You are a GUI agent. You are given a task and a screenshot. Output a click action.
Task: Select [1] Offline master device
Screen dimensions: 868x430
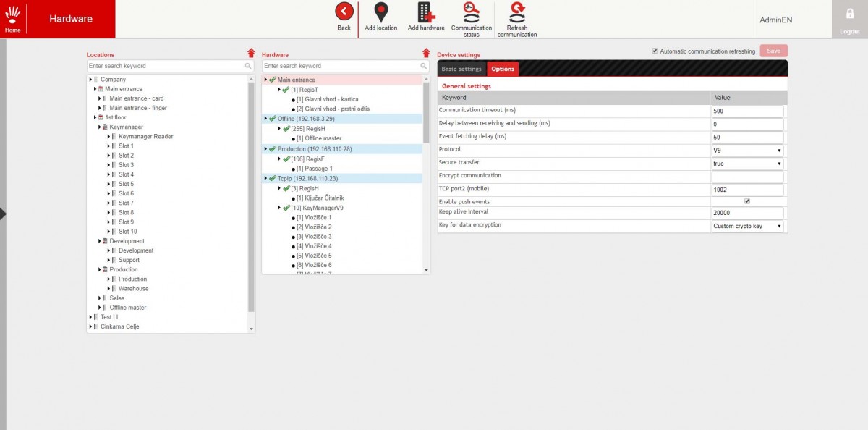[x=319, y=138]
